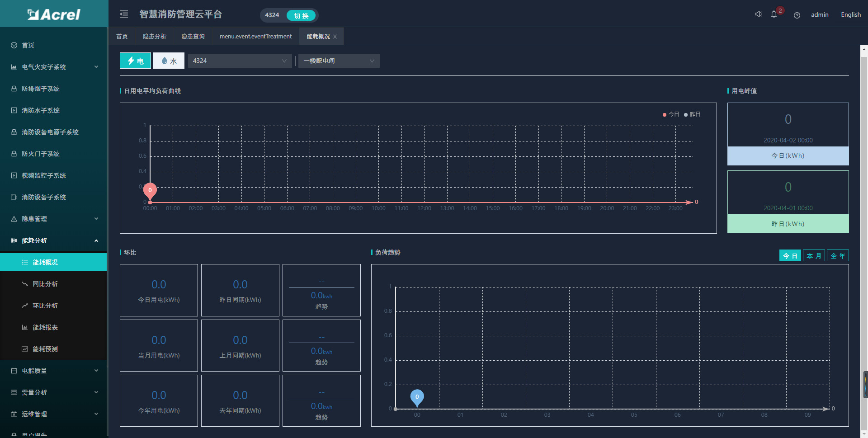
Task: Open the 4324 project dropdown
Action: [x=240, y=61]
